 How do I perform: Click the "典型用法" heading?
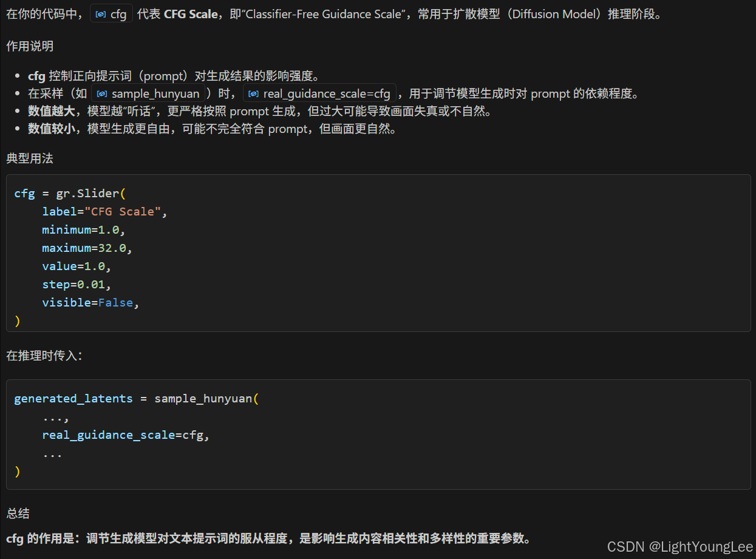coord(29,158)
